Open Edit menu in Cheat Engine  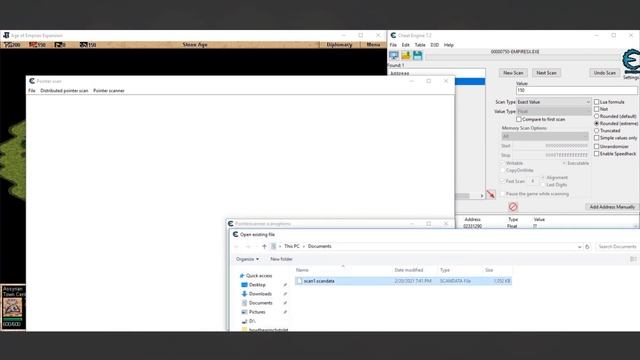(x=405, y=45)
